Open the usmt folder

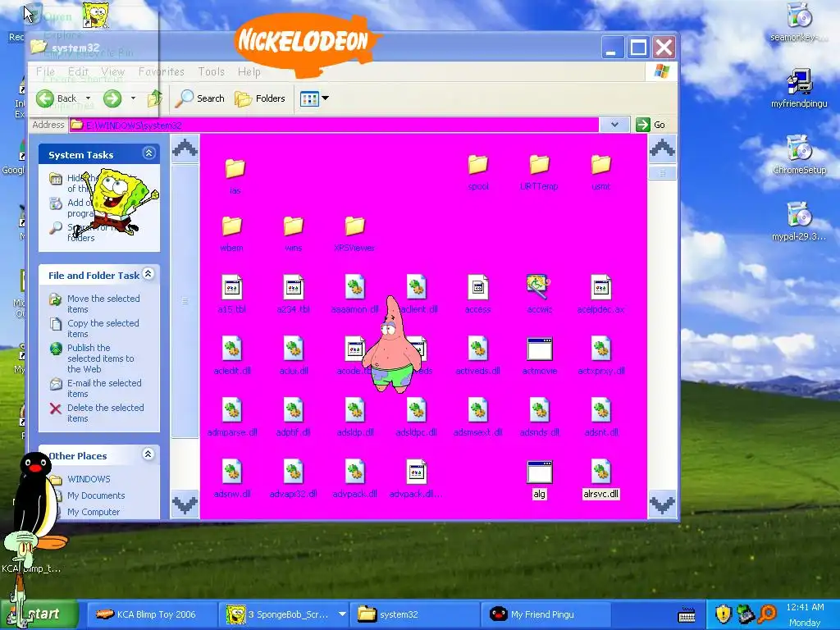click(x=600, y=172)
